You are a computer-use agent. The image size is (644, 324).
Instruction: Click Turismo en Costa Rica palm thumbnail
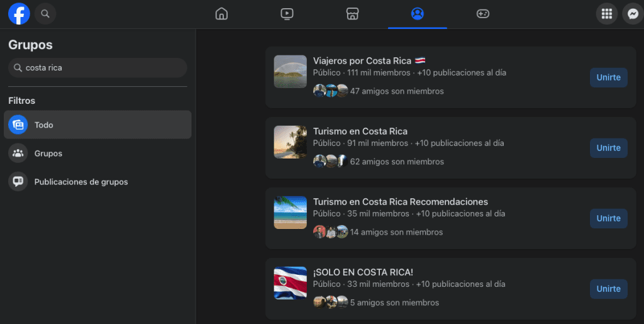pyautogui.click(x=291, y=142)
